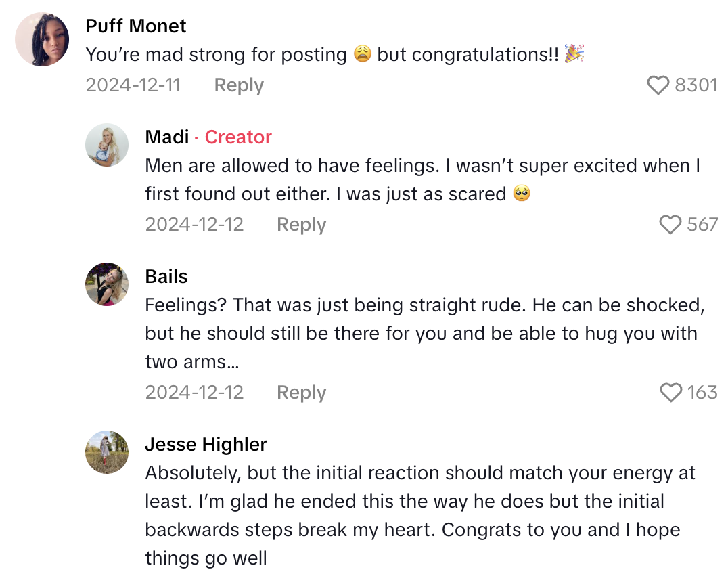Open the Puff Monet username link
Viewport: 728px width, 574px height.
136,26
